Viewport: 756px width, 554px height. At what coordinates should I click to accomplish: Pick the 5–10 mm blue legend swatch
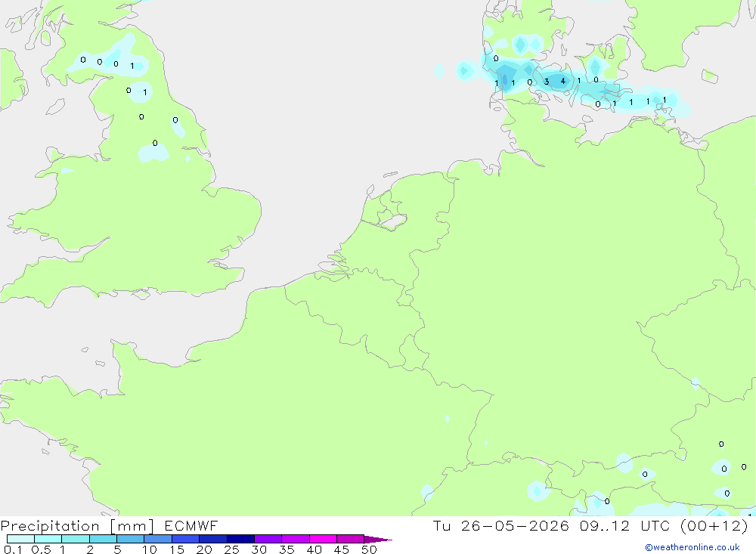coord(131,539)
